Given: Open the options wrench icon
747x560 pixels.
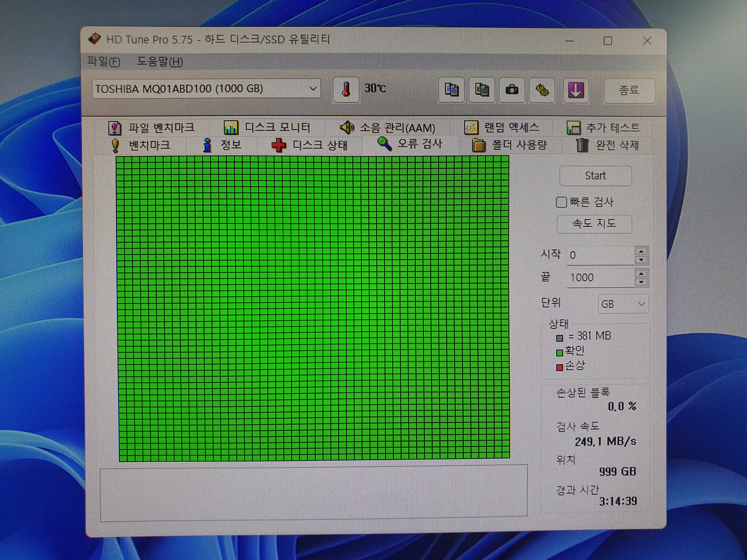Looking at the screenshot, I should (542, 90).
